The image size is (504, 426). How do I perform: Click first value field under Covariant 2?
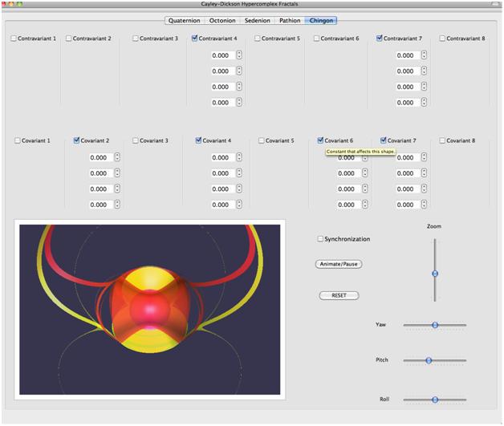99,158
